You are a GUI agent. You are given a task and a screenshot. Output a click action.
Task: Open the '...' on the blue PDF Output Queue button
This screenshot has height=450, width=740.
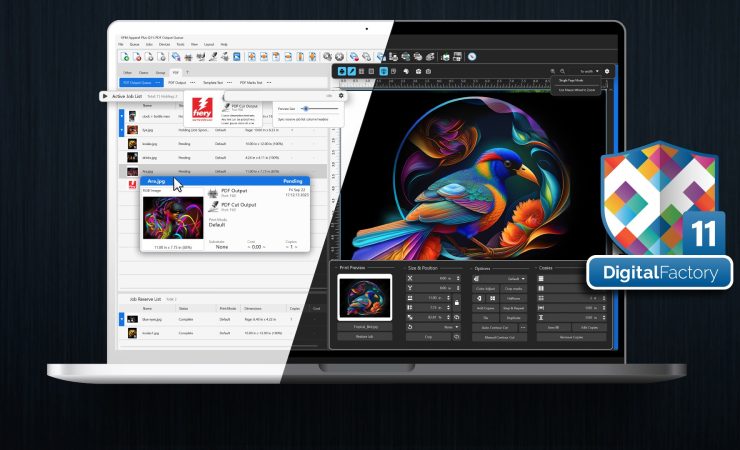click(158, 83)
